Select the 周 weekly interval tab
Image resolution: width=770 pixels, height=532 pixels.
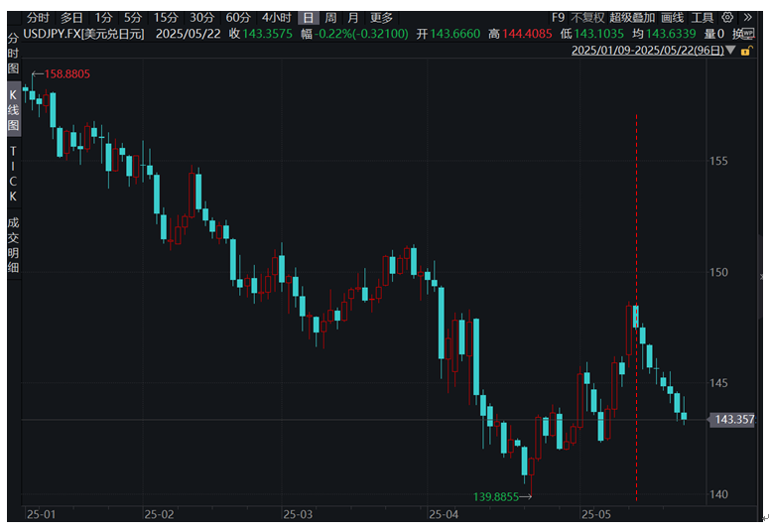[x=330, y=18]
